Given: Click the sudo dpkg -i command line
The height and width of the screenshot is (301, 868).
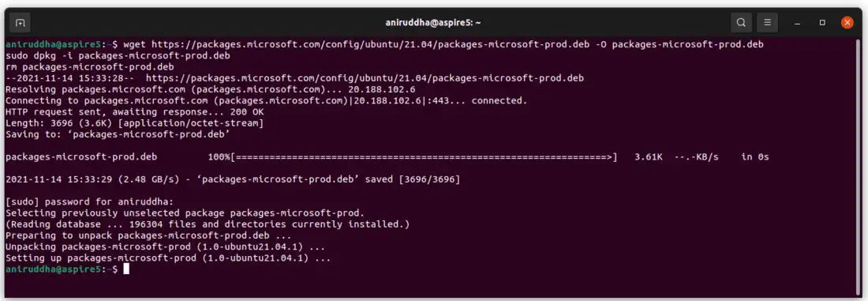Looking at the screenshot, I should (x=118, y=55).
